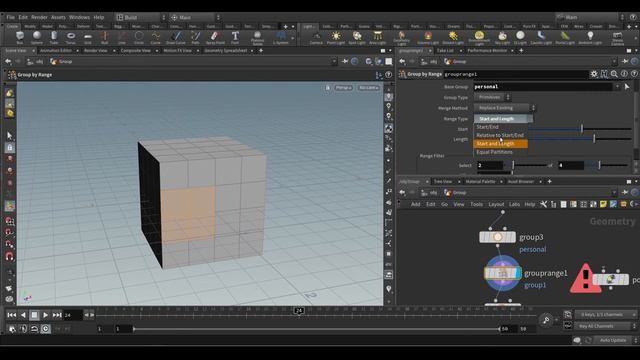
Task: Select the Torus shelf tool
Action: coord(71,38)
